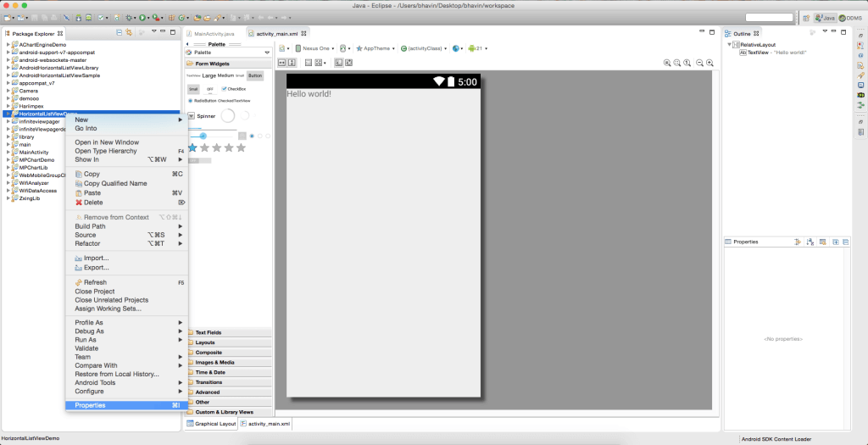Click the CheckedTextView widget in the Palette
This screenshot has width=868, height=445.
click(234, 101)
